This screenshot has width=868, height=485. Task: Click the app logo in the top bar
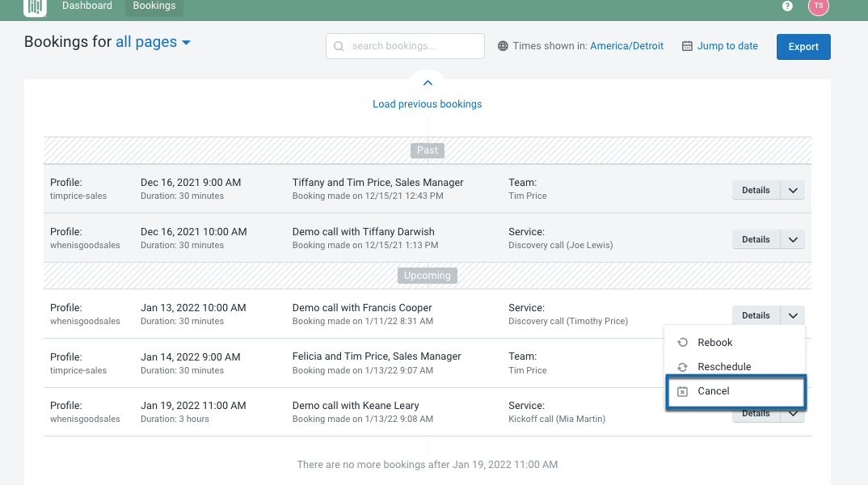[34, 6]
